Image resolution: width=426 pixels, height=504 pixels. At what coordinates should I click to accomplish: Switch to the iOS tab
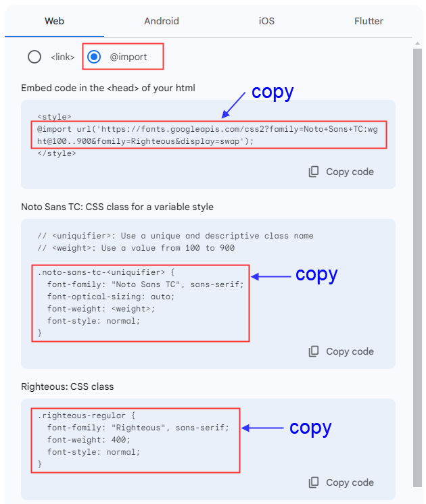click(266, 21)
